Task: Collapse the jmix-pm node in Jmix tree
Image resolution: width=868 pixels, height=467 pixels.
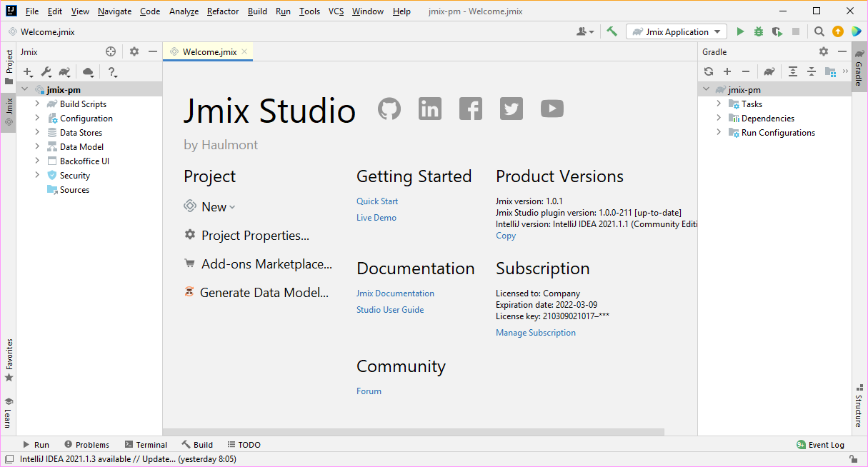Action: (x=25, y=90)
